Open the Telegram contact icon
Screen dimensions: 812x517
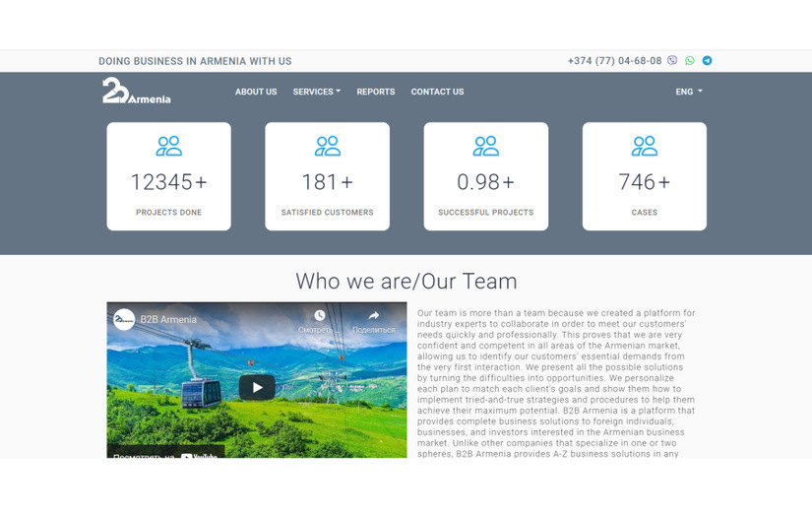coord(707,61)
